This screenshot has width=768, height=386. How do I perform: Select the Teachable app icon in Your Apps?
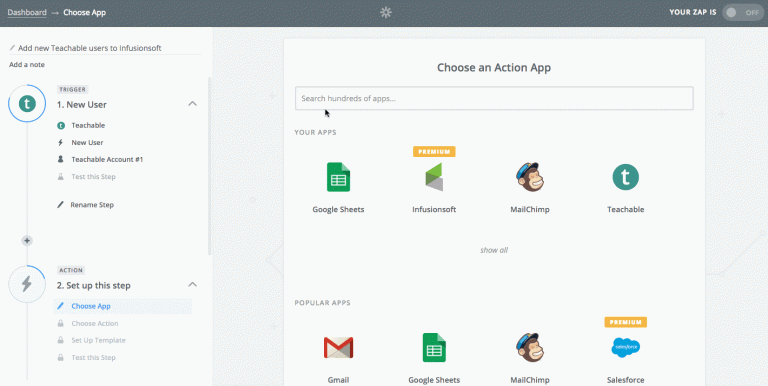[625, 177]
